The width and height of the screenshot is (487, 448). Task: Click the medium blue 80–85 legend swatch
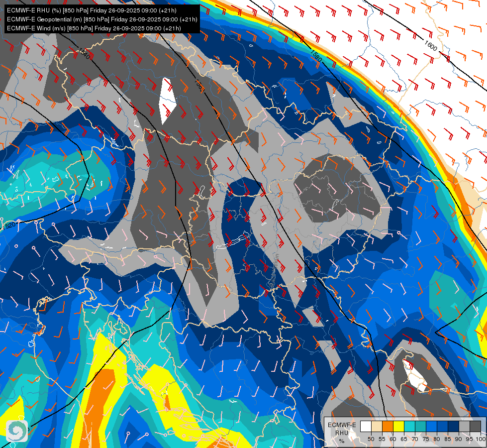pos(442,426)
